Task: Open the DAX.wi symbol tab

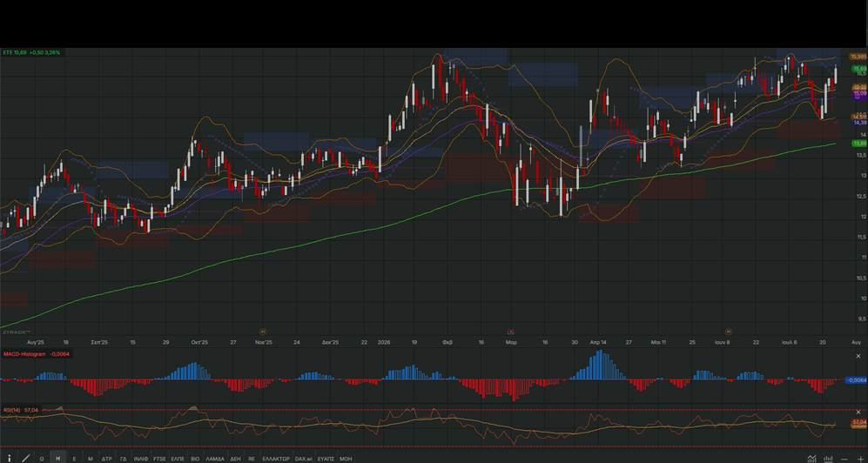Action: coord(304,459)
